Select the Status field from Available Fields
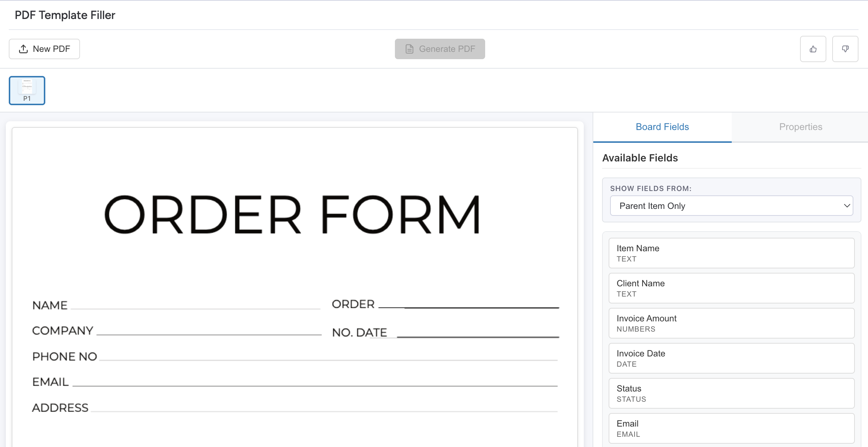The height and width of the screenshot is (447, 868). pyautogui.click(x=731, y=393)
